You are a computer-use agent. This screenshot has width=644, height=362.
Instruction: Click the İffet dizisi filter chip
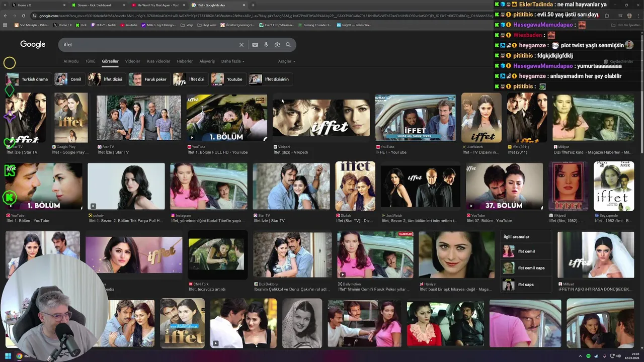pos(106,79)
